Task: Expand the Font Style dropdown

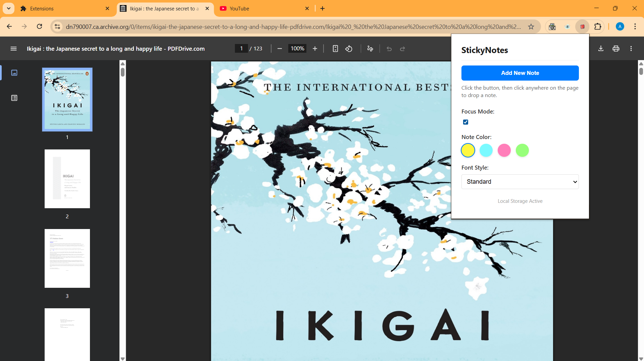Action: (520, 182)
